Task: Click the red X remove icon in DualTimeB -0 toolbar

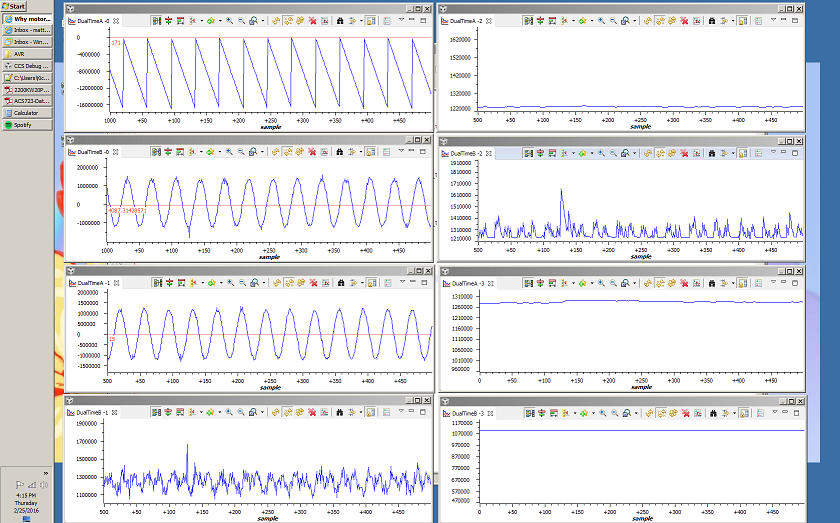Action: point(311,152)
